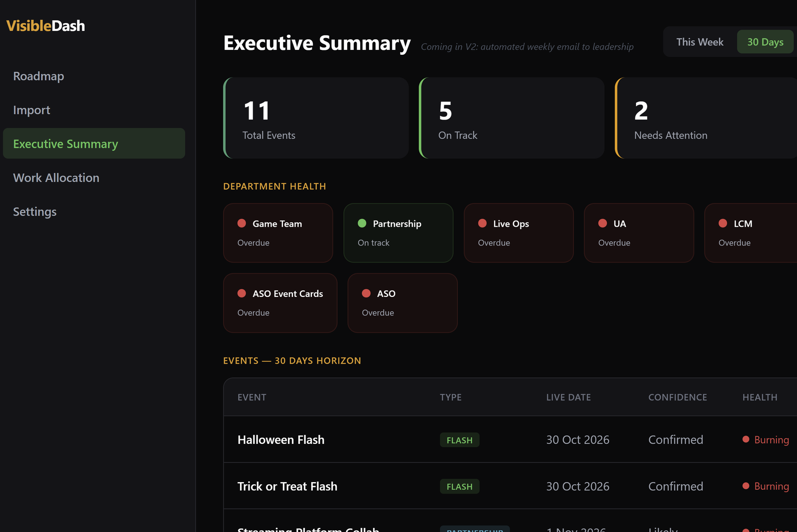Open LCM department card
The image size is (797, 532).
751,233
